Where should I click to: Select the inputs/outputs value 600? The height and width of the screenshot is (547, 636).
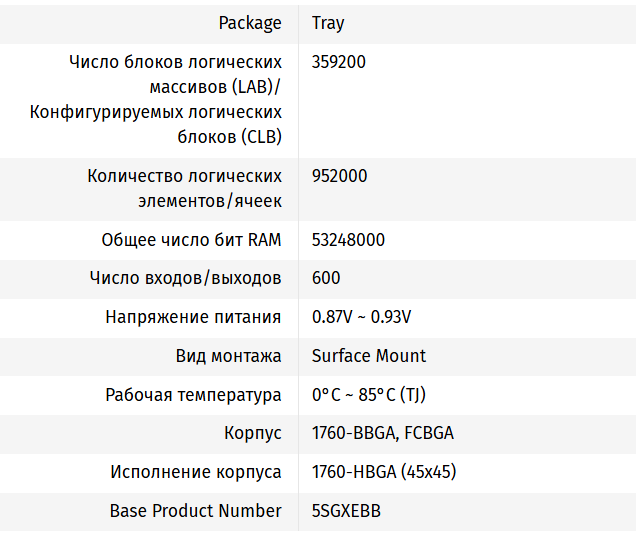[326, 278]
